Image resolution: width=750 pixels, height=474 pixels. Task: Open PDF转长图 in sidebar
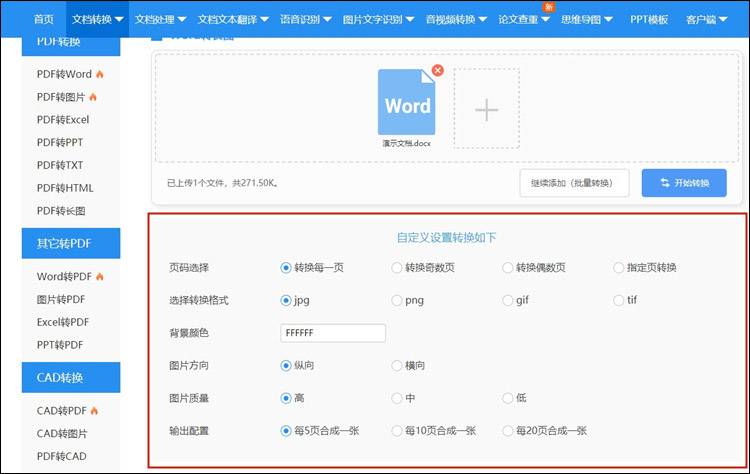[x=61, y=211]
